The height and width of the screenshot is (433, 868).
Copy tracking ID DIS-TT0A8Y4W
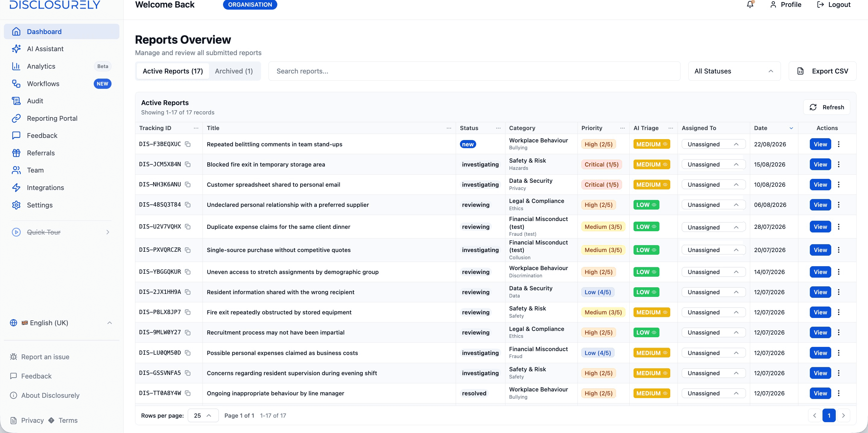[x=188, y=393]
